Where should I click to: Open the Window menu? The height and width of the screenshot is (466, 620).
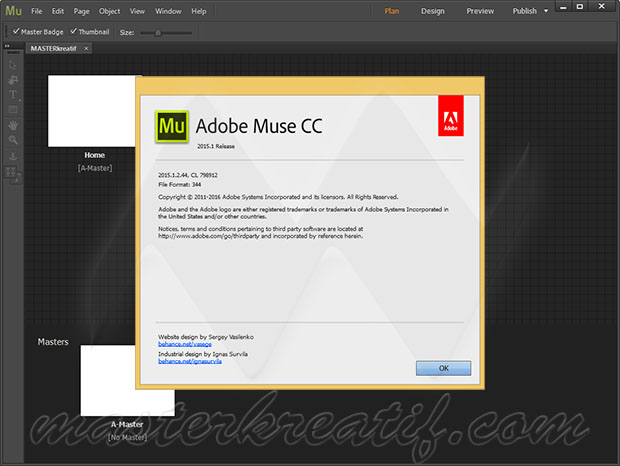(x=168, y=11)
